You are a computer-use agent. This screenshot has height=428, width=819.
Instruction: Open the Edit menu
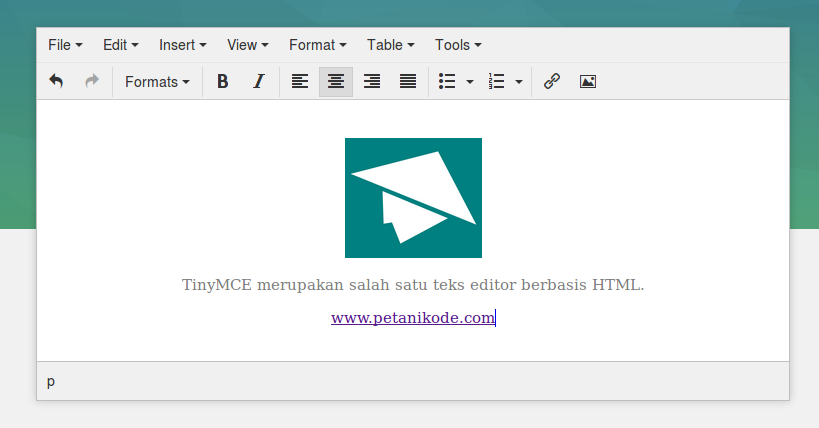pos(121,45)
